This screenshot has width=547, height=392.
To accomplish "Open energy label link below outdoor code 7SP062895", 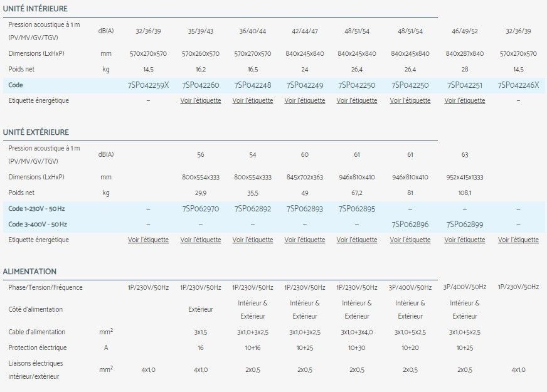I will pos(357,240).
